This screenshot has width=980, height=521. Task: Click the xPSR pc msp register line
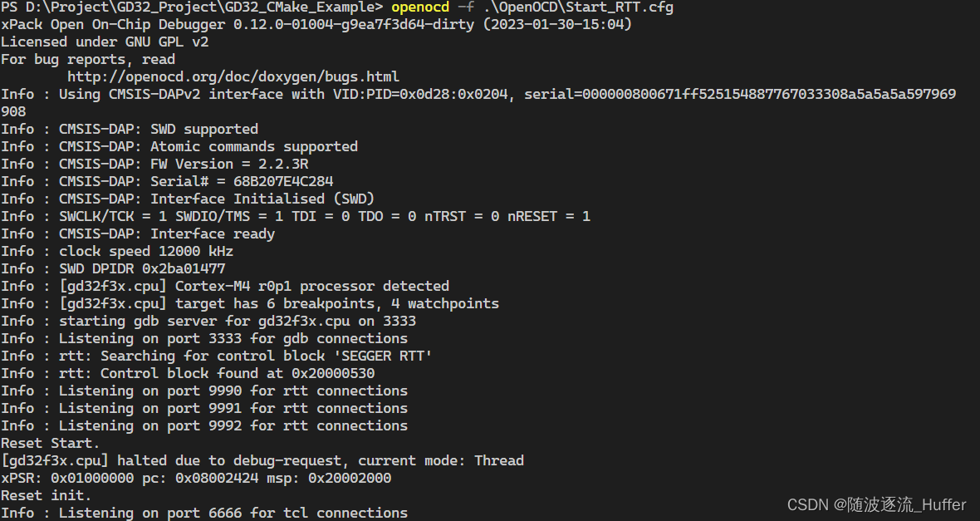[x=196, y=478]
